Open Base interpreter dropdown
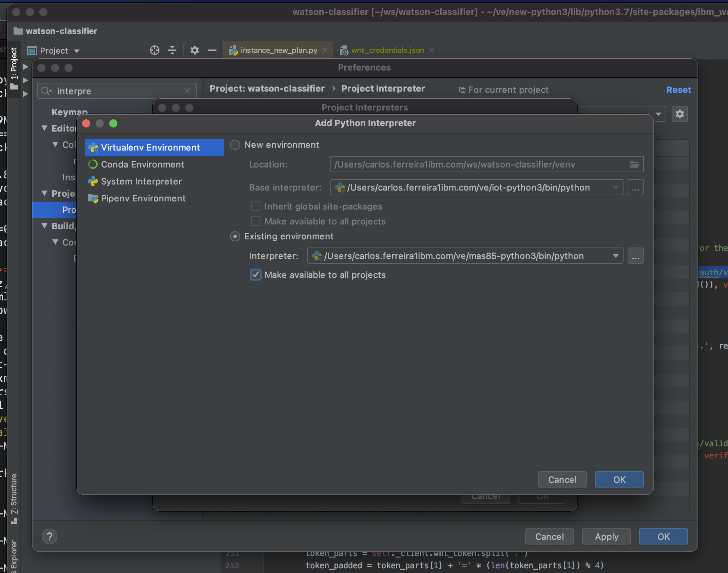Screen dimensions: 728x573 pyautogui.click(x=615, y=187)
